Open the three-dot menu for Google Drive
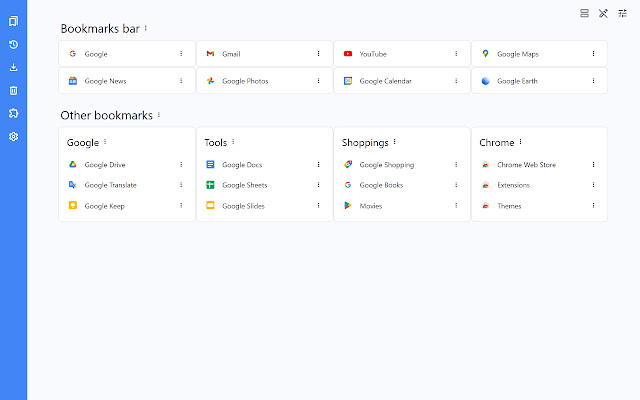The width and height of the screenshot is (640, 400). (181, 164)
